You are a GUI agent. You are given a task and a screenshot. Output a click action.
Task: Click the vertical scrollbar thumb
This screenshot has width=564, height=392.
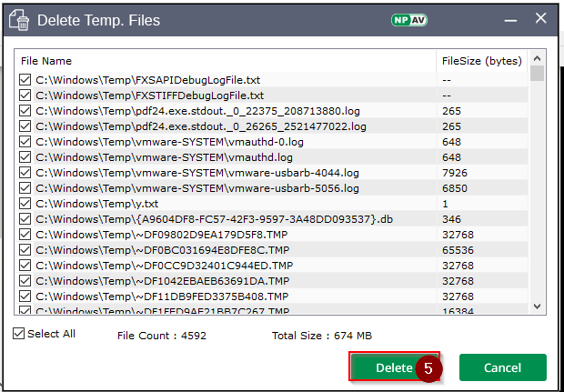coord(537,74)
